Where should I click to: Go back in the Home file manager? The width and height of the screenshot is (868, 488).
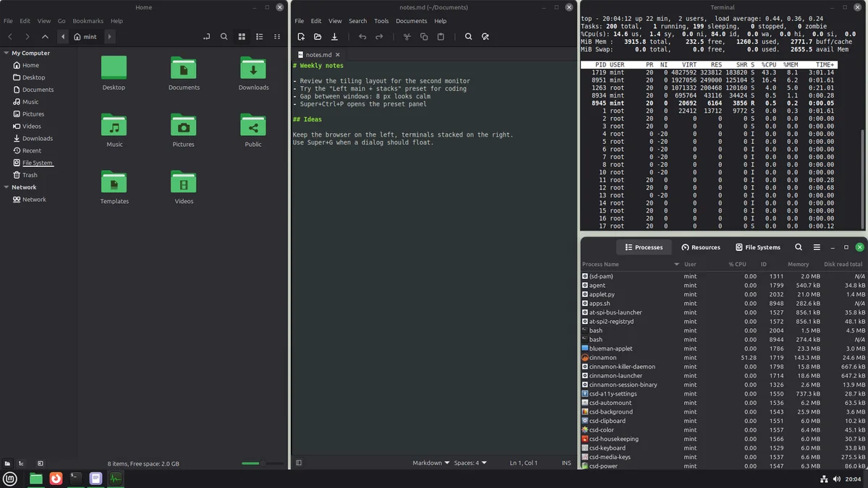point(10,36)
